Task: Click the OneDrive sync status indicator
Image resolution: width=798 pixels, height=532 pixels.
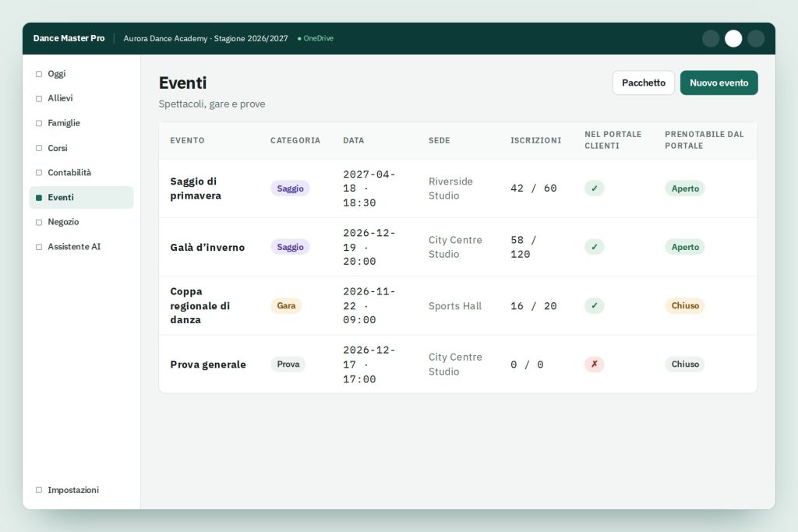Action: [316, 38]
